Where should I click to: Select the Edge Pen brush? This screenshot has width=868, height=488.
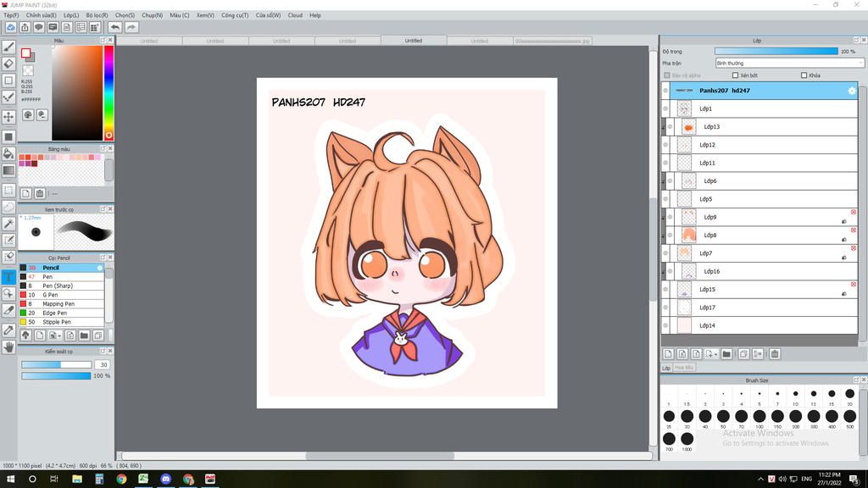click(61, 313)
